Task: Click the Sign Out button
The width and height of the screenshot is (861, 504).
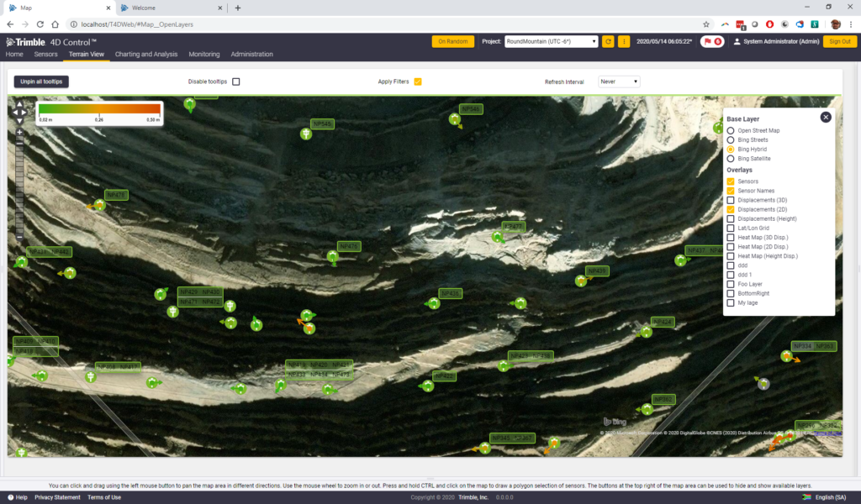Action: [842, 39]
